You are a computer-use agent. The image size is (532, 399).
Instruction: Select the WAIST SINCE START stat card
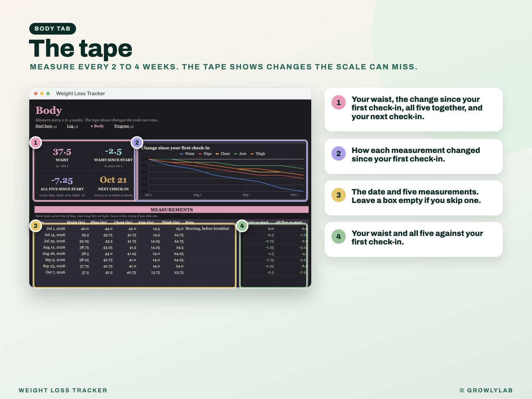113,156
